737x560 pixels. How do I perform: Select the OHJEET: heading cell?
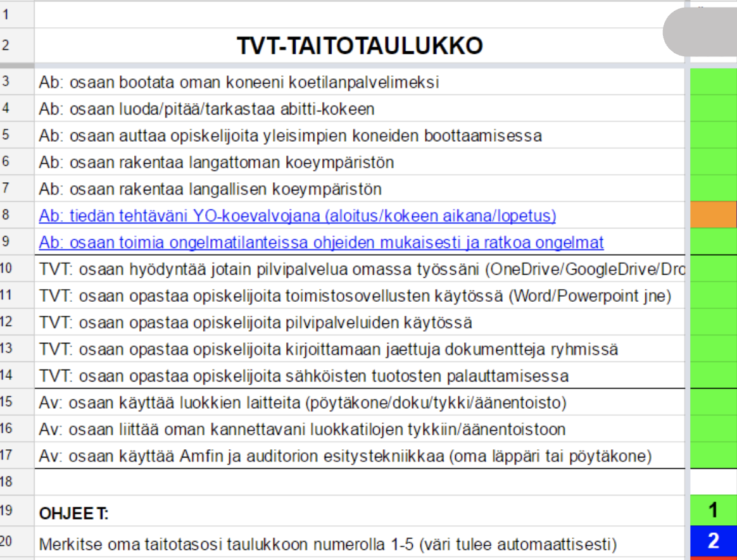click(360, 511)
